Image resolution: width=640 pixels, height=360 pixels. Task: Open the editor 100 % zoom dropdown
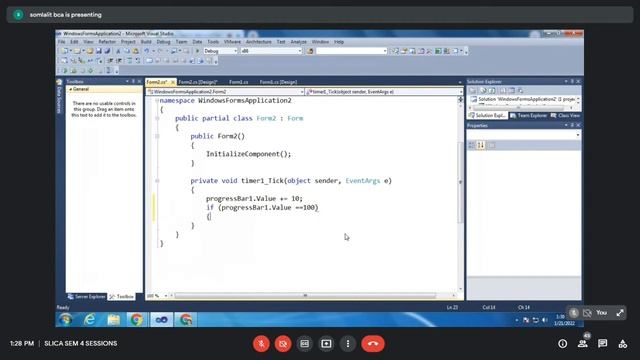pos(166,296)
